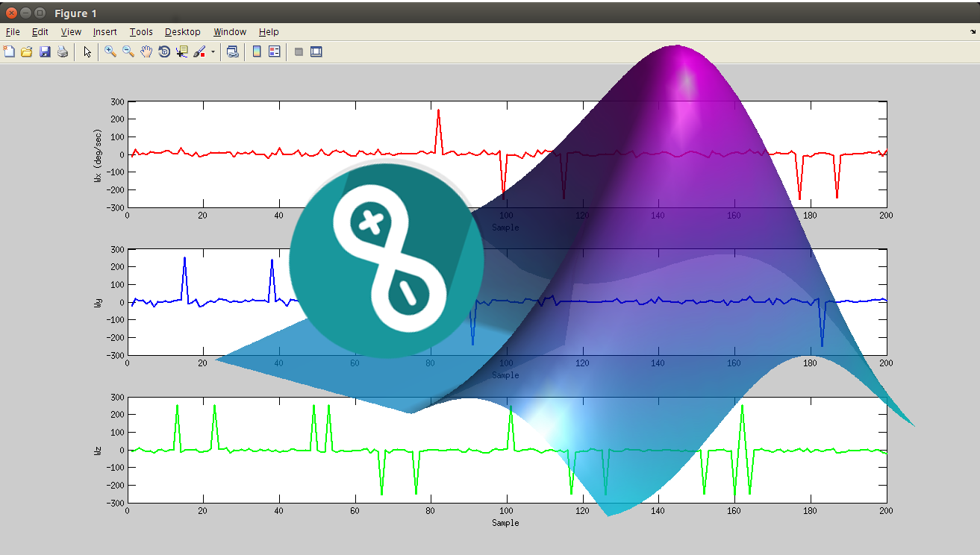Screen dimensions: 980x555
Task: Select the "Sample" label under the Wx plot
Action: pos(505,227)
